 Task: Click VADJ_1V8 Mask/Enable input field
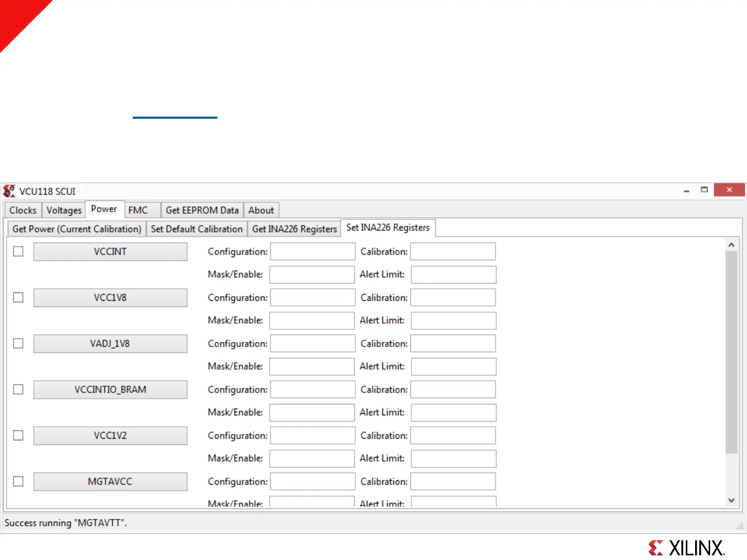tap(312, 367)
